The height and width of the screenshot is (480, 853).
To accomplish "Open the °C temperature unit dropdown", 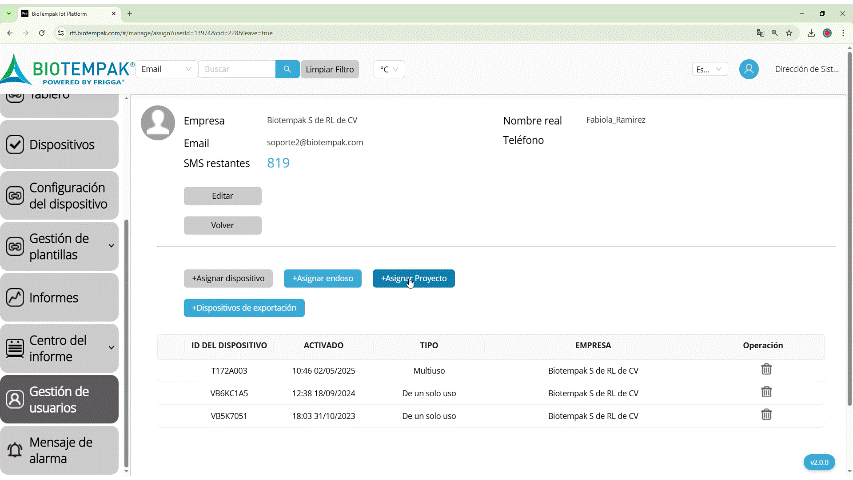I will point(388,69).
